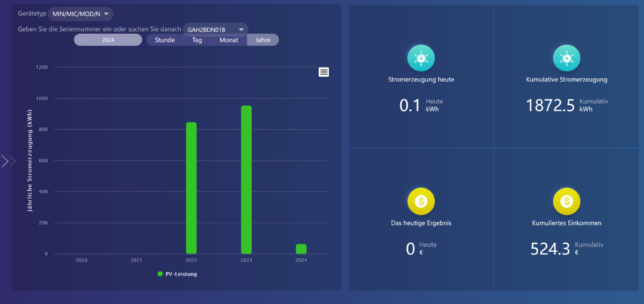Open the serial number GAH2BDN01B dropdown
The height and width of the screenshot is (304, 644).
pos(215,30)
